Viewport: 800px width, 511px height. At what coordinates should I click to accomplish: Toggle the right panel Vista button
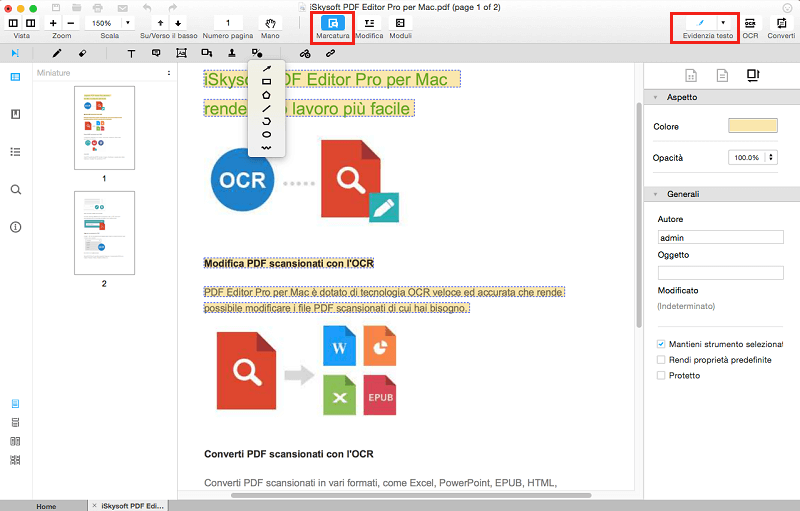coord(31,23)
